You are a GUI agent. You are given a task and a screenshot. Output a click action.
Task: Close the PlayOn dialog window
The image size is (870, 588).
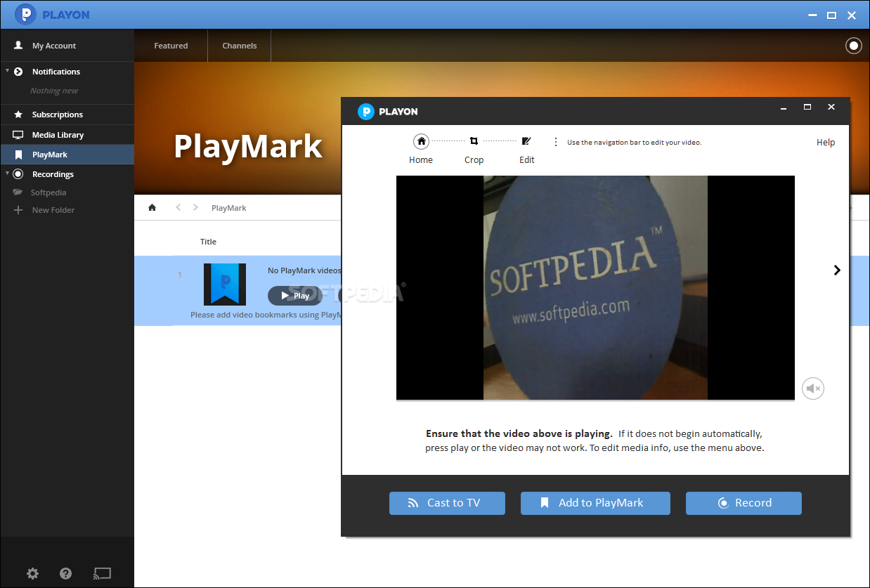[x=831, y=107]
